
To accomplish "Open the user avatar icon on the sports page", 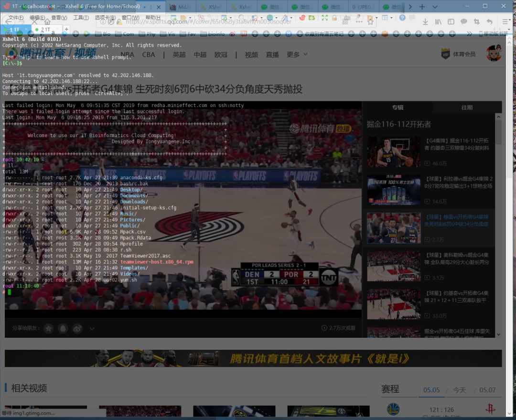I will tap(494, 54).
